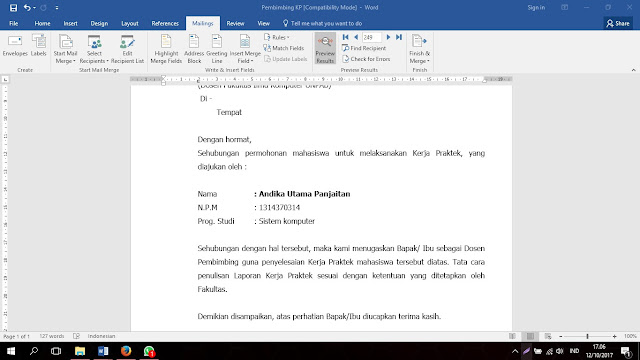Image resolution: width=640 pixels, height=360 pixels.
Task: Switch to the View tab
Action: 263,23
